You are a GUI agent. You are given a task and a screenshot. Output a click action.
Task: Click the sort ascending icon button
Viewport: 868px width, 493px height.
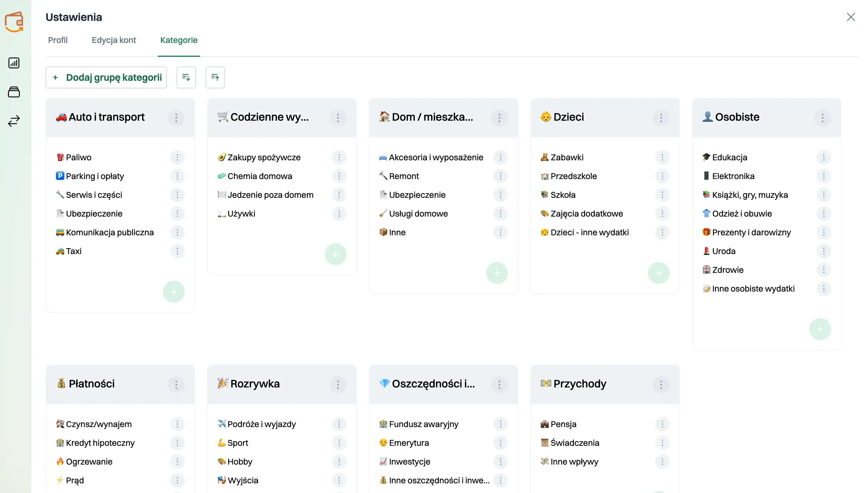215,77
